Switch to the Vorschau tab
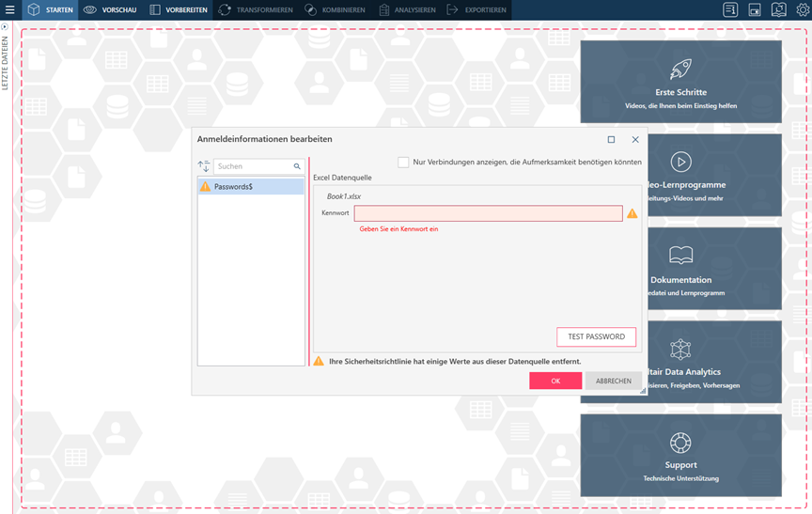The width and height of the screenshot is (812, 514). tap(110, 10)
